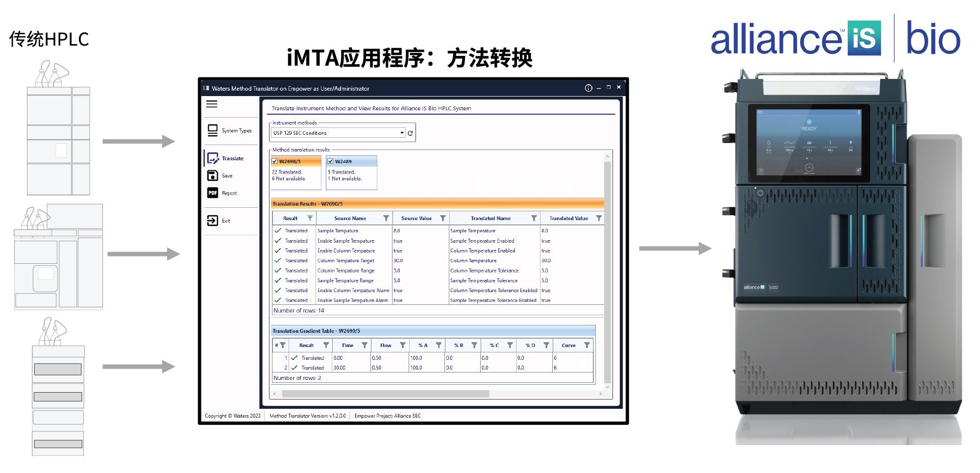This screenshot has height=473, width=980.
Task: Open the Translated Value column filter
Action: pyautogui.click(x=599, y=218)
